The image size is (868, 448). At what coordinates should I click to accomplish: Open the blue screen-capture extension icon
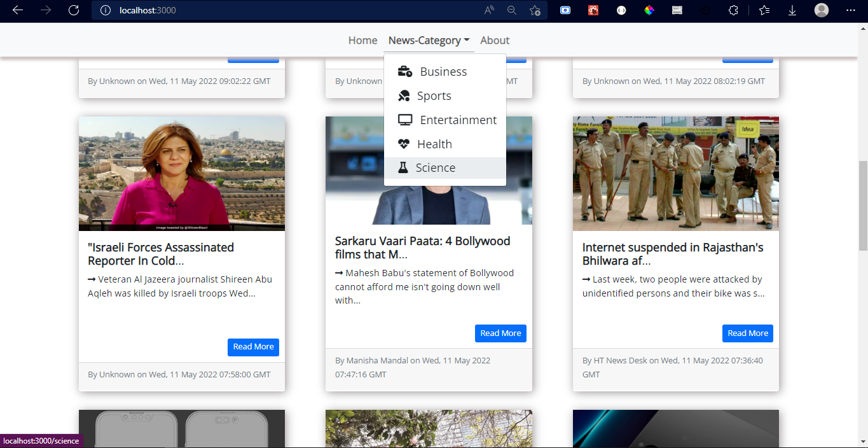[x=565, y=10]
